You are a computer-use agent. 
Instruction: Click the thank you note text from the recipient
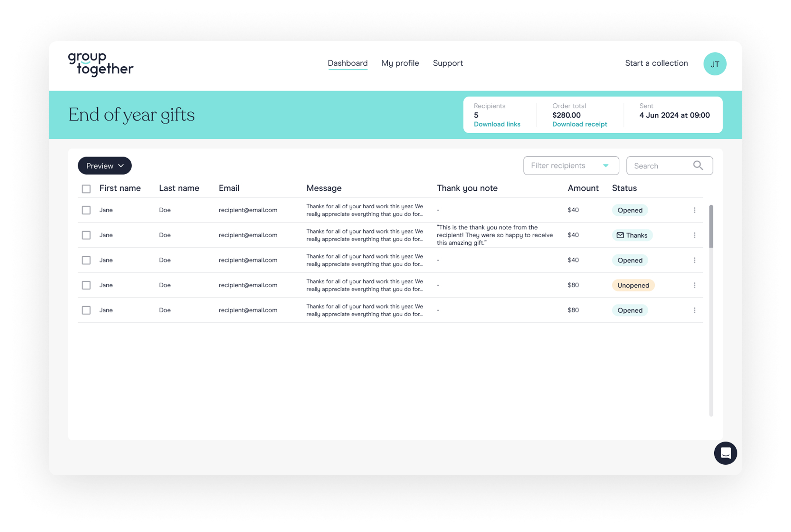click(494, 235)
